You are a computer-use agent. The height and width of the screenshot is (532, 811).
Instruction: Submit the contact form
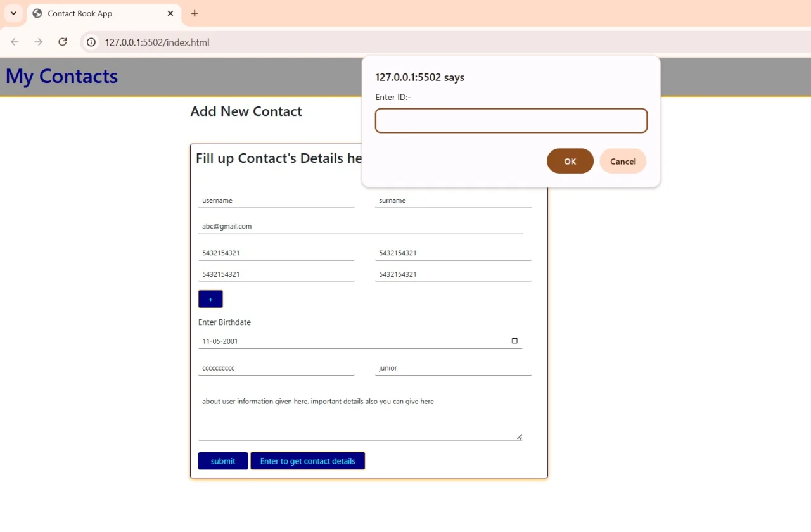pos(223,461)
